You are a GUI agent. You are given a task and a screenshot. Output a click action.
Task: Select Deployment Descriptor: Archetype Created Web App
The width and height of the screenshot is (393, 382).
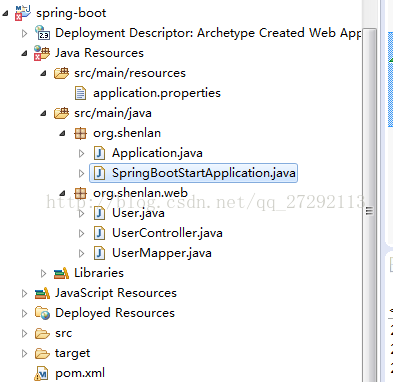click(208, 33)
